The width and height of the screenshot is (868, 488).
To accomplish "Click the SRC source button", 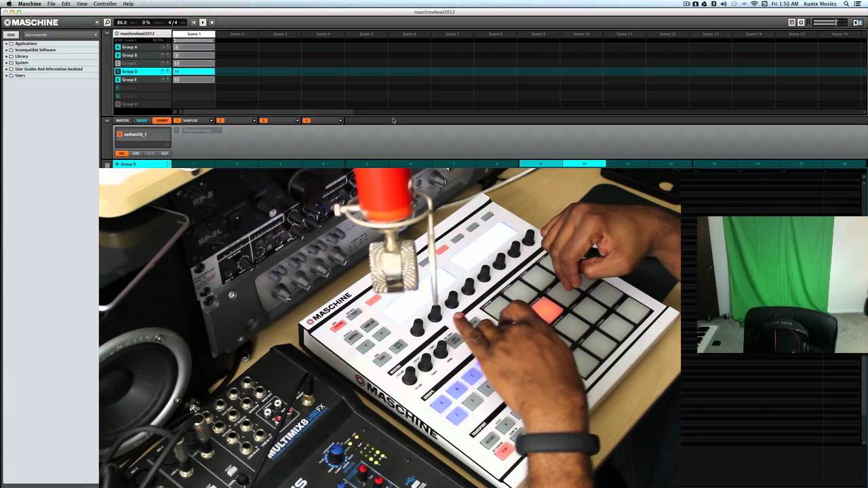I will coord(122,154).
